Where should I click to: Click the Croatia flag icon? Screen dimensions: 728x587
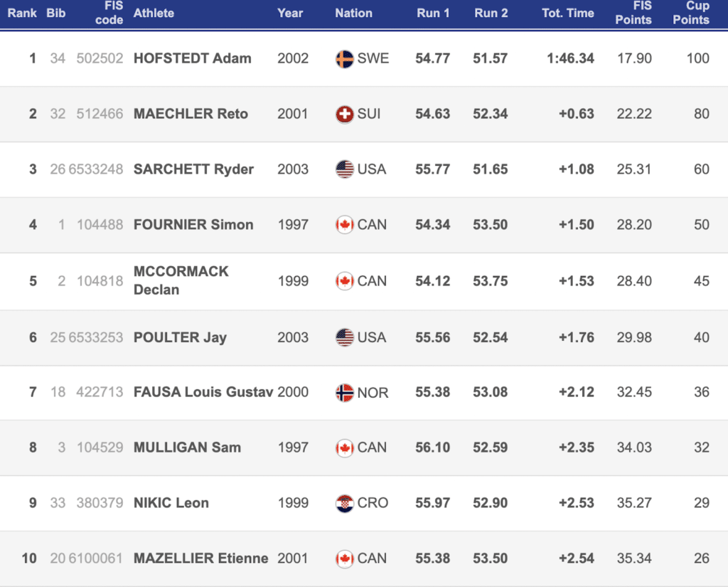point(345,504)
